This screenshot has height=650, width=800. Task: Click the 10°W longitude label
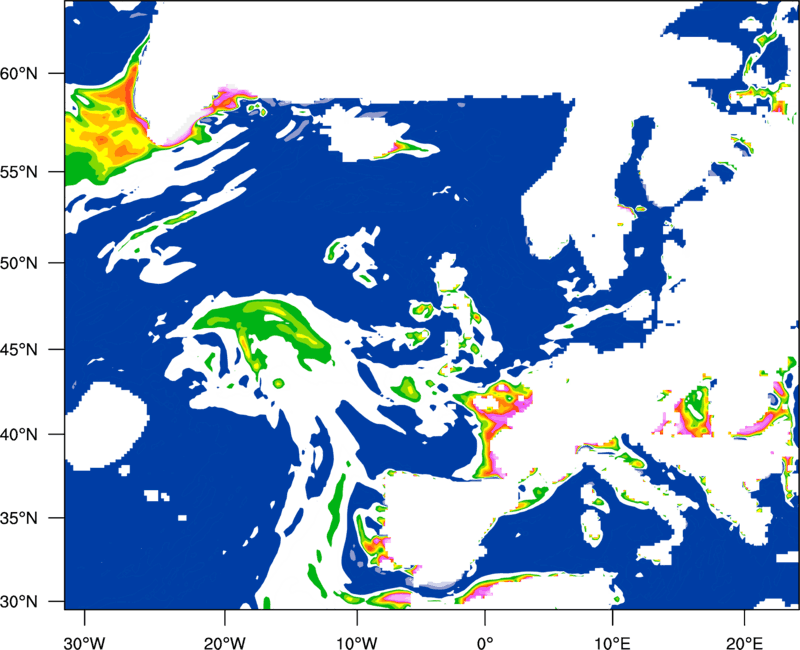pos(357,643)
